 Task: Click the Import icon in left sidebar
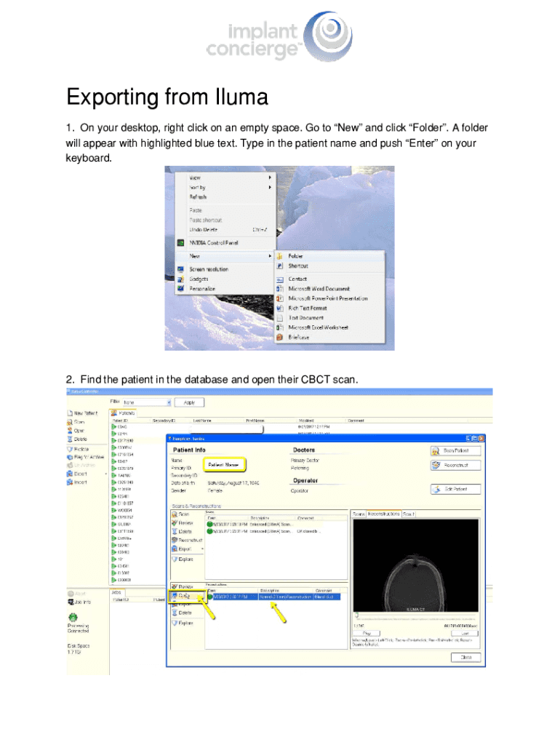tap(71, 481)
